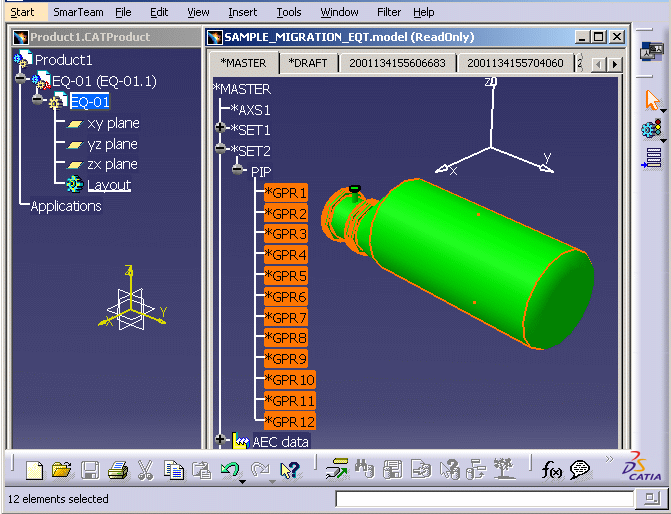Click the grayed document export arrow icon

tap(421, 469)
